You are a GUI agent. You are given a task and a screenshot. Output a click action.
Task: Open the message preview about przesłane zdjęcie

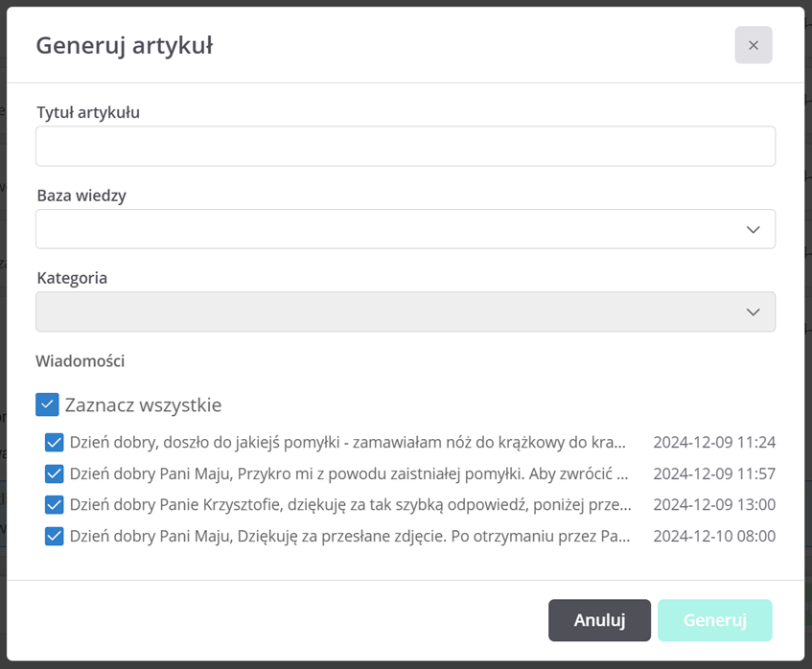pyautogui.click(x=345, y=536)
